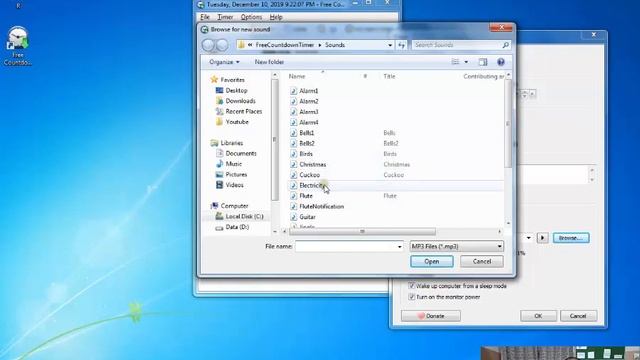Click the Back navigation arrow in the dialog
Screen dimensions: 640x360
point(208,45)
